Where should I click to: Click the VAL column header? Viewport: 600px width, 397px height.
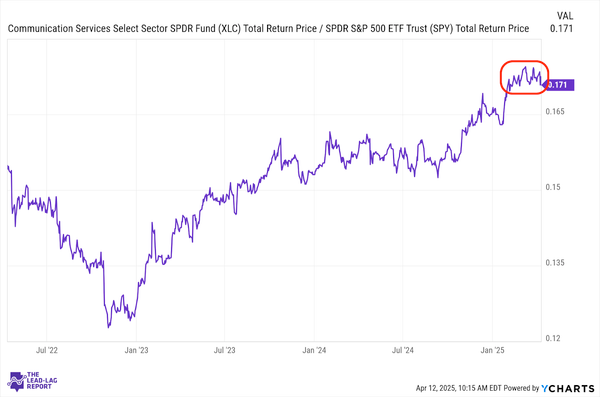click(564, 16)
